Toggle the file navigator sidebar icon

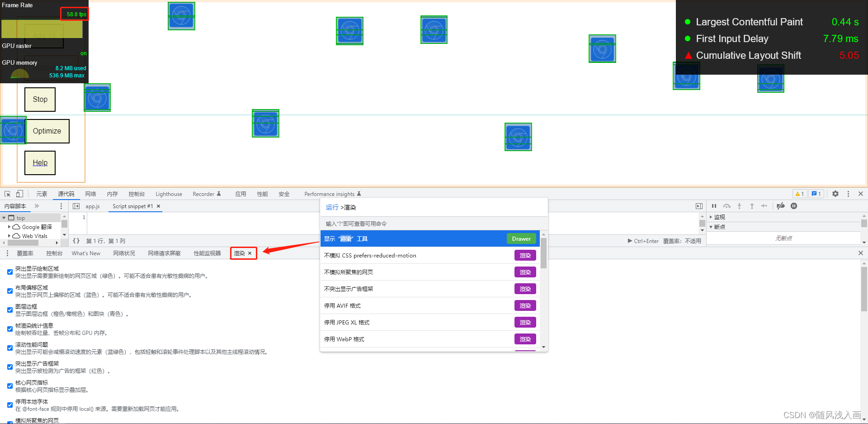click(x=76, y=206)
